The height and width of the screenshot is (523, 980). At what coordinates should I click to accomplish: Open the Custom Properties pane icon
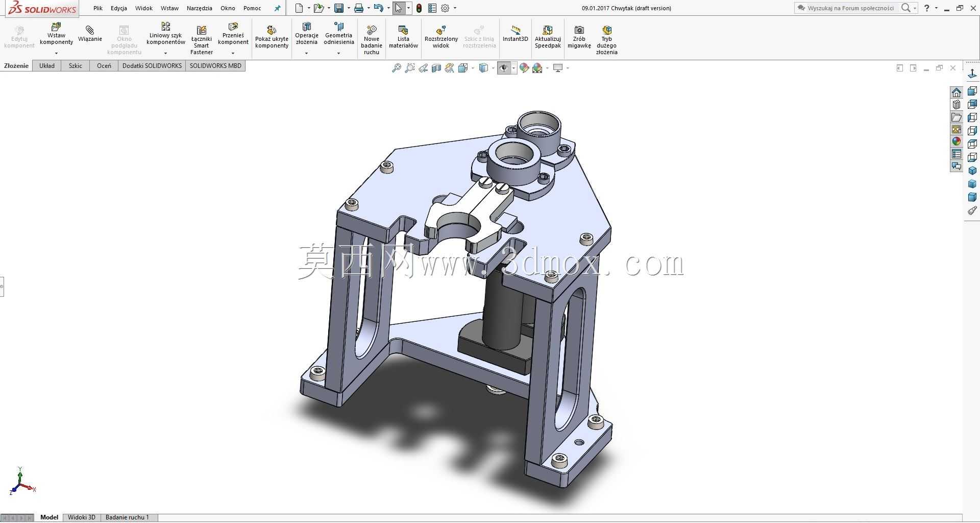957,154
